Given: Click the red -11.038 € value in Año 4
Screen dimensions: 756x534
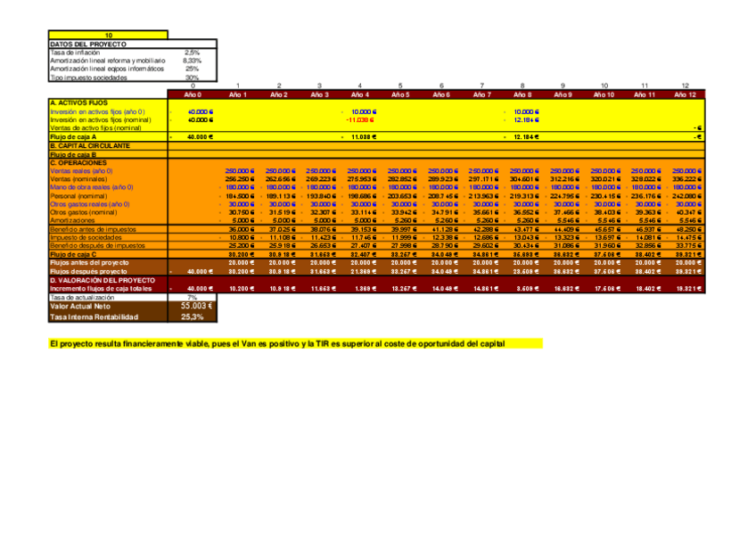Looking at the screenshot, I should pos(361,119).
